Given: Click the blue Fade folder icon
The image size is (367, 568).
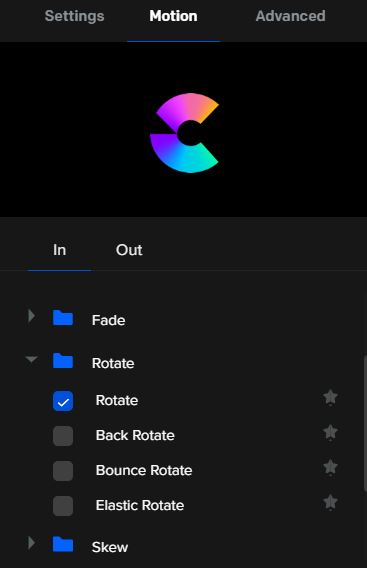Looking at the screenshot, I should pyautogui.click(x=63, y=318).
